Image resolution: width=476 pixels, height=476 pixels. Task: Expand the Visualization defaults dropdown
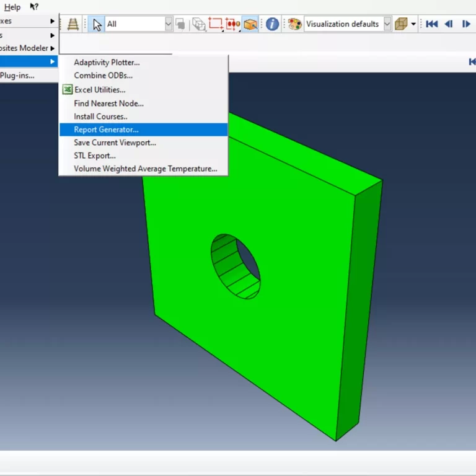(387, 24)
